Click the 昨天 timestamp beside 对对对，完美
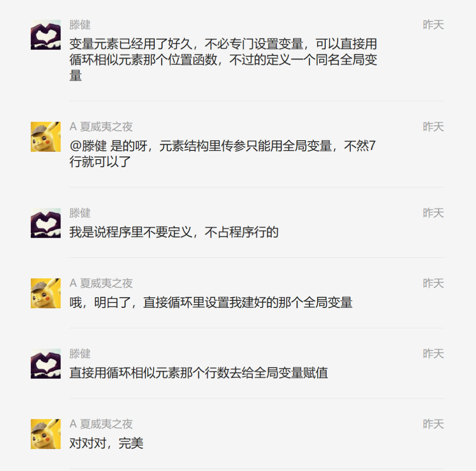476x471 pixels. coord(433,424)
